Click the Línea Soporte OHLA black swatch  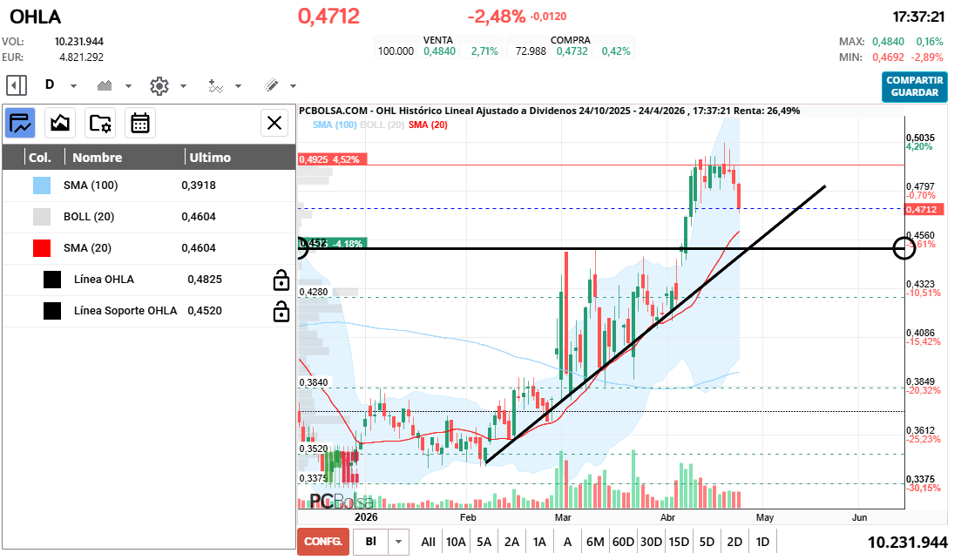point(52,311)
